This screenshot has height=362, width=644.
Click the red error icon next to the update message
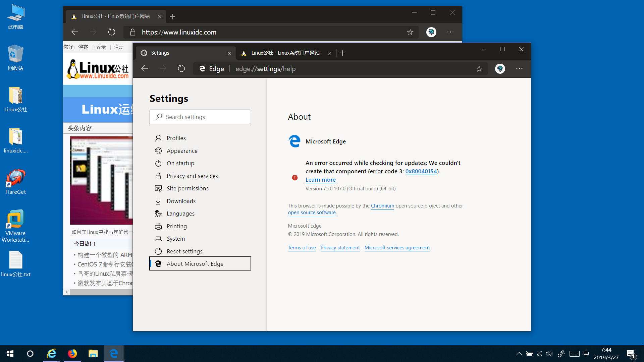click(295, 178)
